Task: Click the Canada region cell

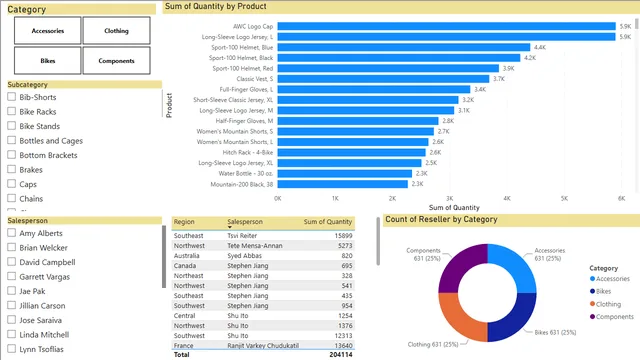Action: point(185,266)
